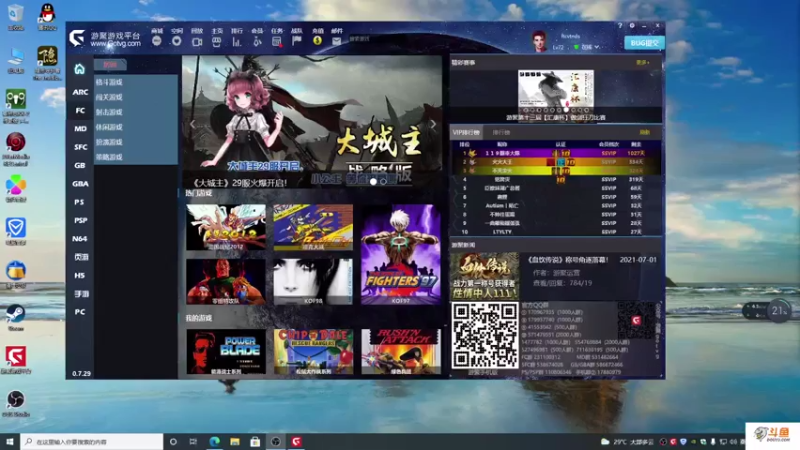Open File Explorer from taskbar

point(235,441)
